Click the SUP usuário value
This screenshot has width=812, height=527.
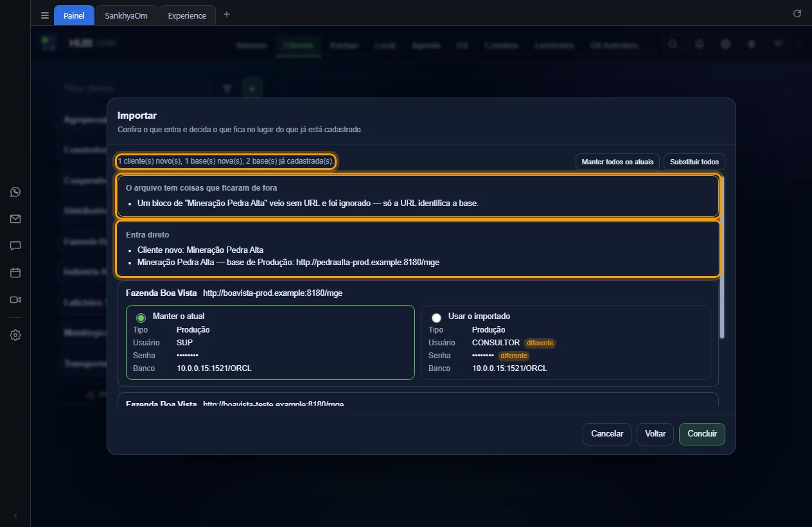point(184,343)
